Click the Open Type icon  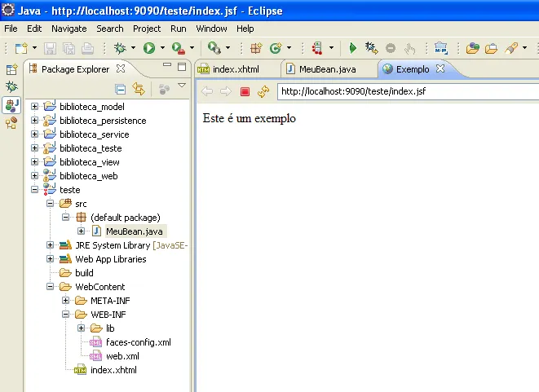click(x=473, y=48)
